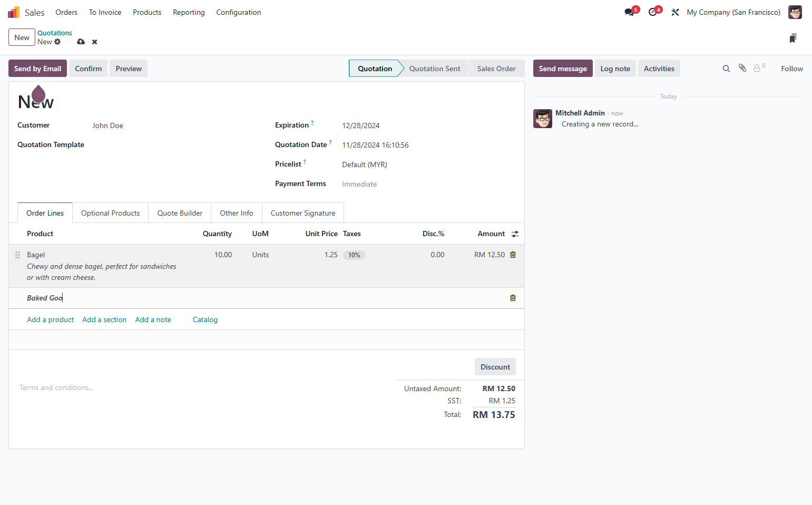Image resolution: width=812 pixels, height=505 pixels.
Task: Open column settings adjust icon
Action: [x=515, y=234]
